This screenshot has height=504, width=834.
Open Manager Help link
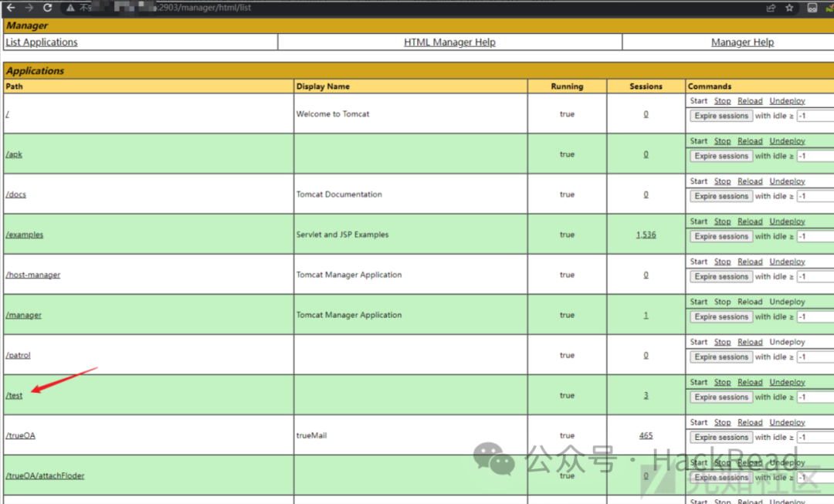[x=743, y=42]
